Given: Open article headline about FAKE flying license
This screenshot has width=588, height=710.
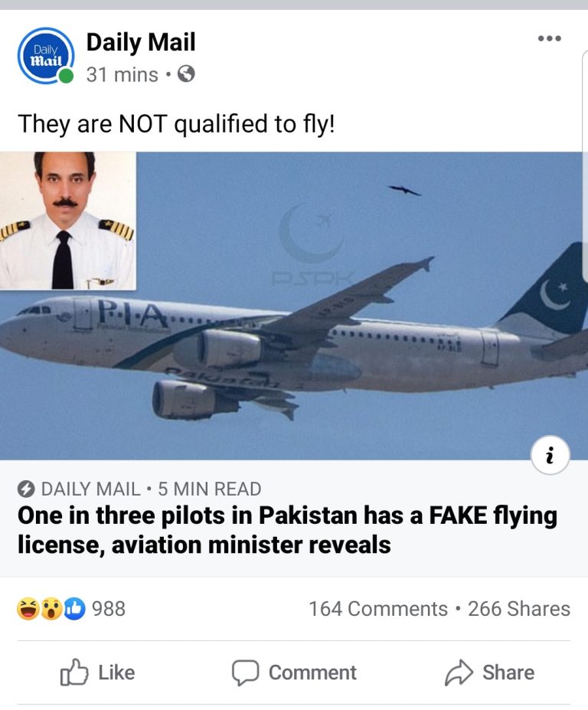Looking at the screenshot, I should pyautogui.click(x=287, y=530).
